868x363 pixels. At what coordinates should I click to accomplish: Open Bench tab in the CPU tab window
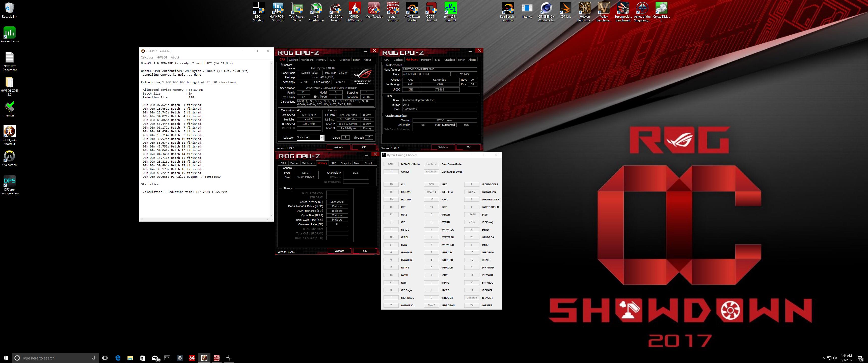click(357, 59)
